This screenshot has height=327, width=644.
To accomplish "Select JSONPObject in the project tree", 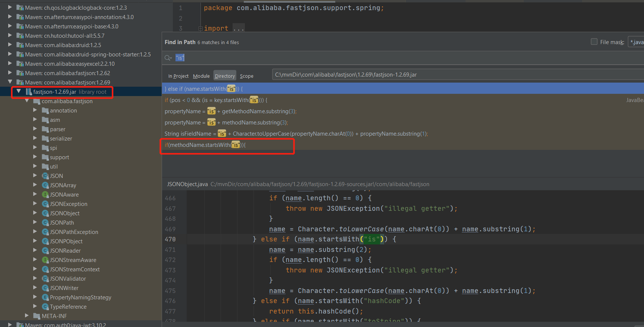I will pos(66,241).
